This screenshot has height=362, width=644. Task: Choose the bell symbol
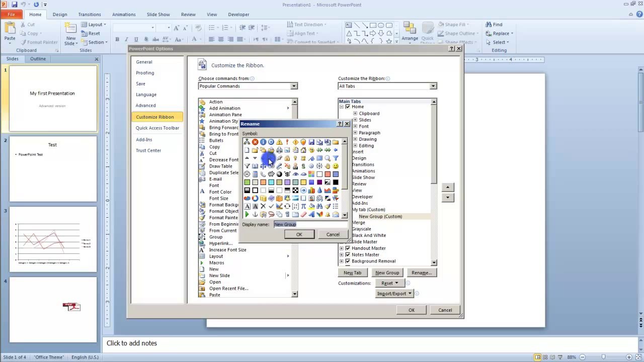pyautogui.click(x=328, y=214)
